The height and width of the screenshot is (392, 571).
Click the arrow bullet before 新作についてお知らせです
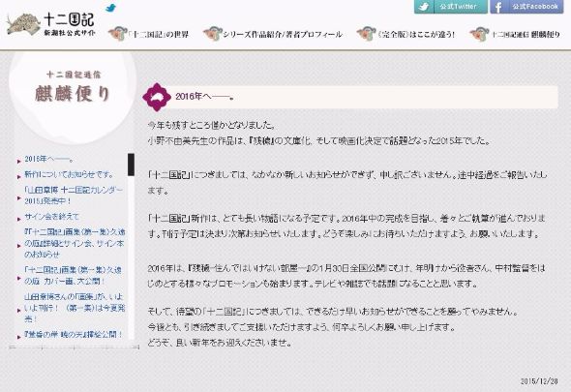[x=19, y=177]
